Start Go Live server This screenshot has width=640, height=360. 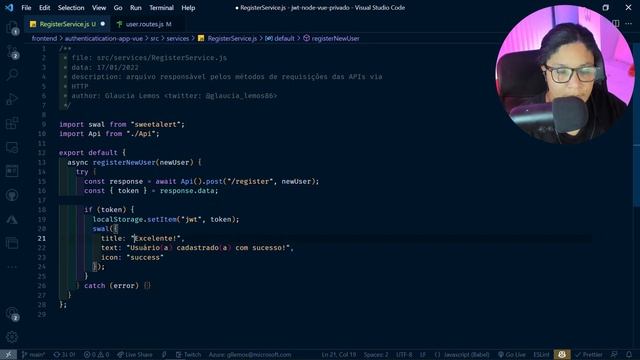click(512, 355)
